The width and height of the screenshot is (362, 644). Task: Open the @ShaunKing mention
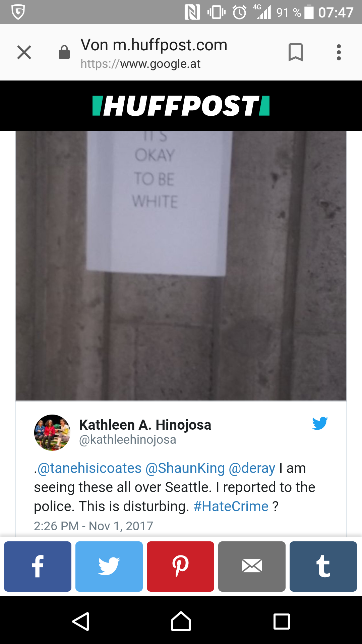point(185,468)
